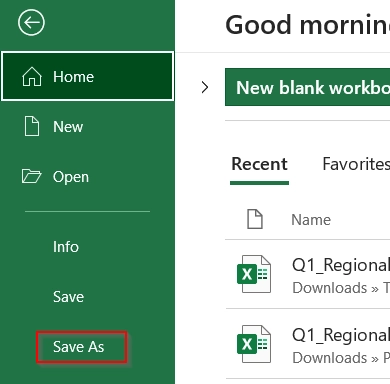Image resolution: width=390 pixels, height=384 pixels.
Task: Click the second Q1_Regional file name
Action: coord(341,336)
